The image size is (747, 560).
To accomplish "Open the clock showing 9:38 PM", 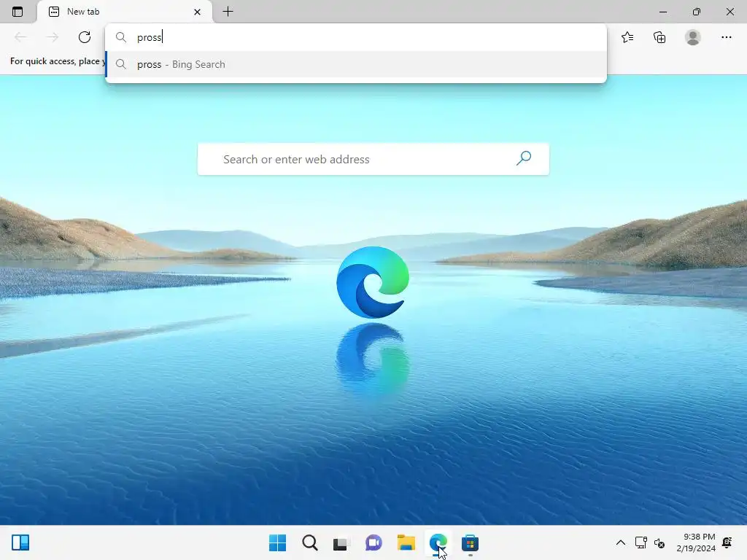I will click(696, 542).
